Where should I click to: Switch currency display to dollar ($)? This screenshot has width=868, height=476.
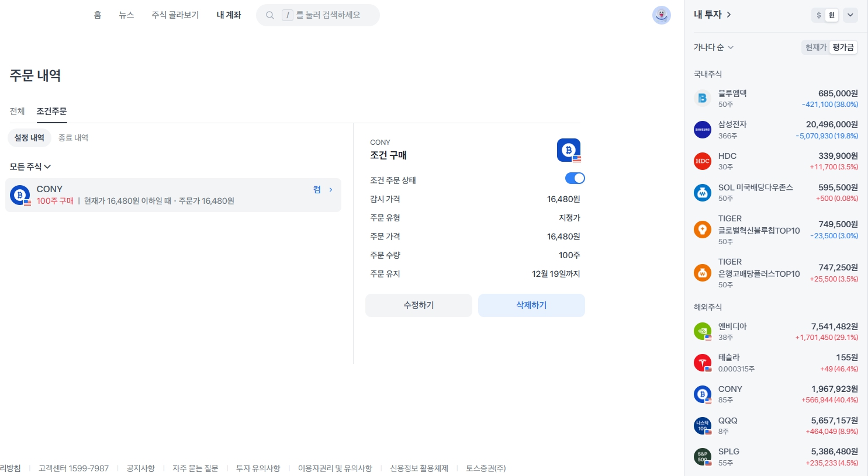click(x=818, y=15)
